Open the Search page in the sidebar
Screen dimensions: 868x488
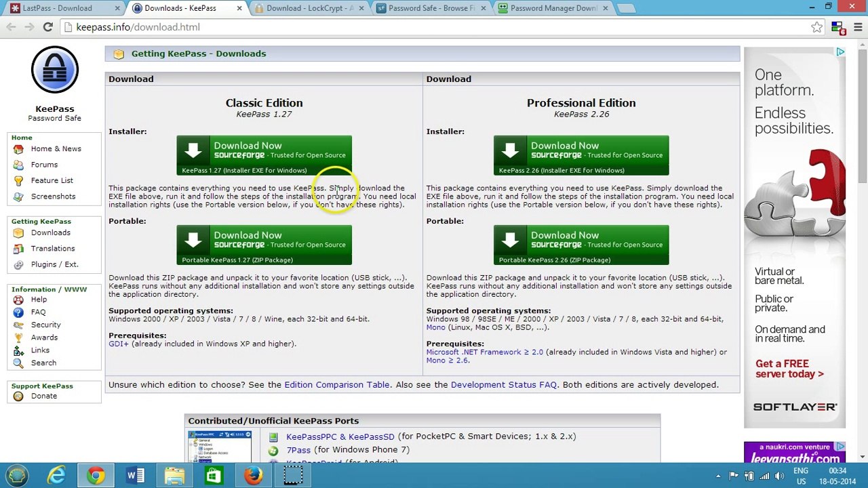point(43,363)
